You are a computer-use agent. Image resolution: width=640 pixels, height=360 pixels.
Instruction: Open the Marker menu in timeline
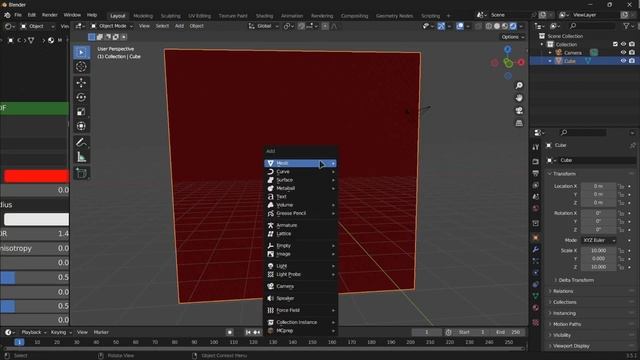click(101, 332)
